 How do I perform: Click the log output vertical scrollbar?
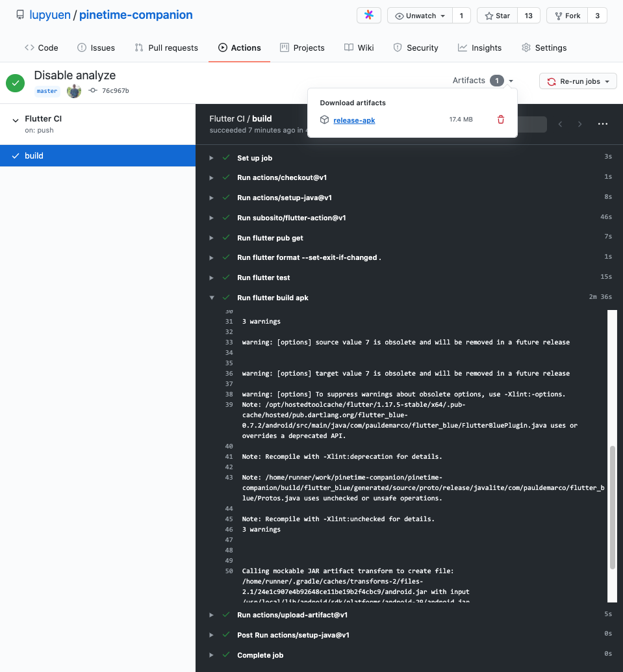tap(612, 507)
